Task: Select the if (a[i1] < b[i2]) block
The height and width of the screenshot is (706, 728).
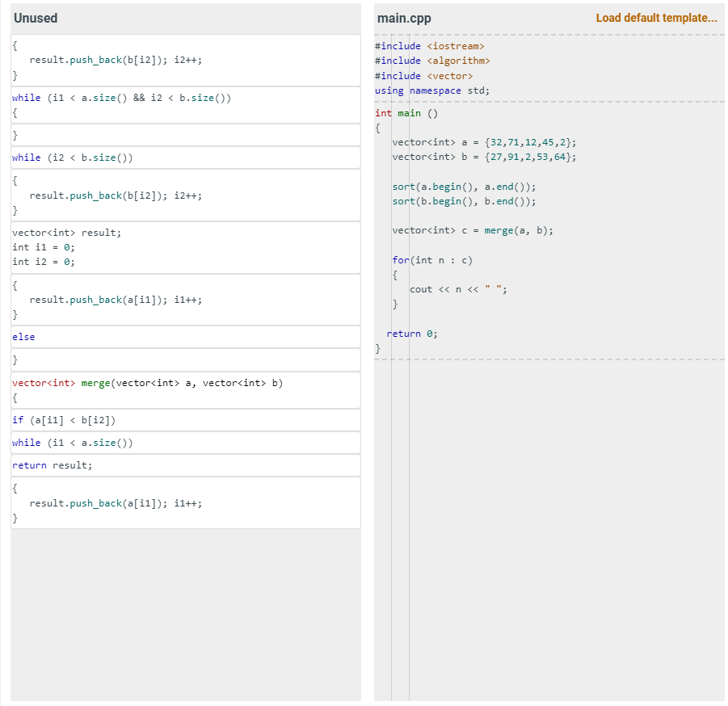Action: tap(184, 419)
